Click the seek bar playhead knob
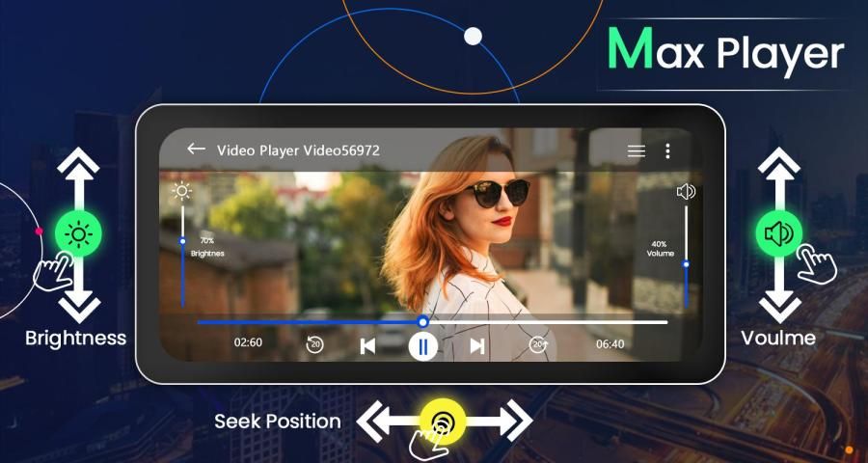The image size is (868, 463). (422, 321)
